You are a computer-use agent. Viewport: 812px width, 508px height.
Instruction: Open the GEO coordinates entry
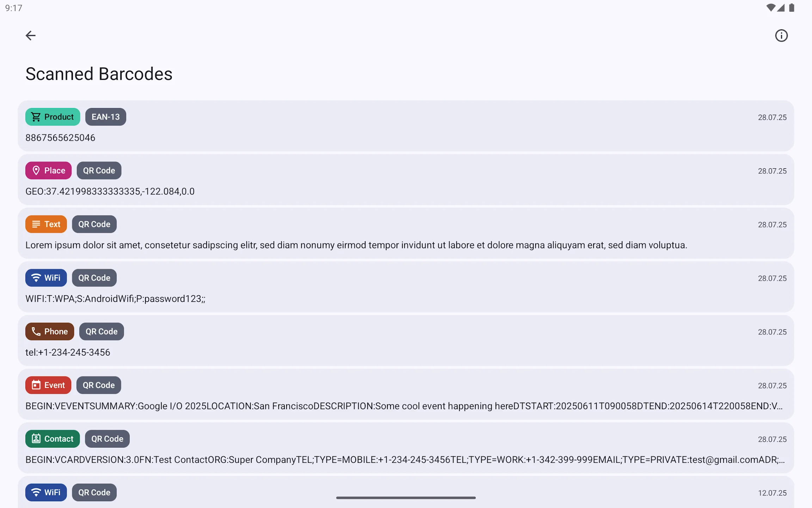[406, 180]
